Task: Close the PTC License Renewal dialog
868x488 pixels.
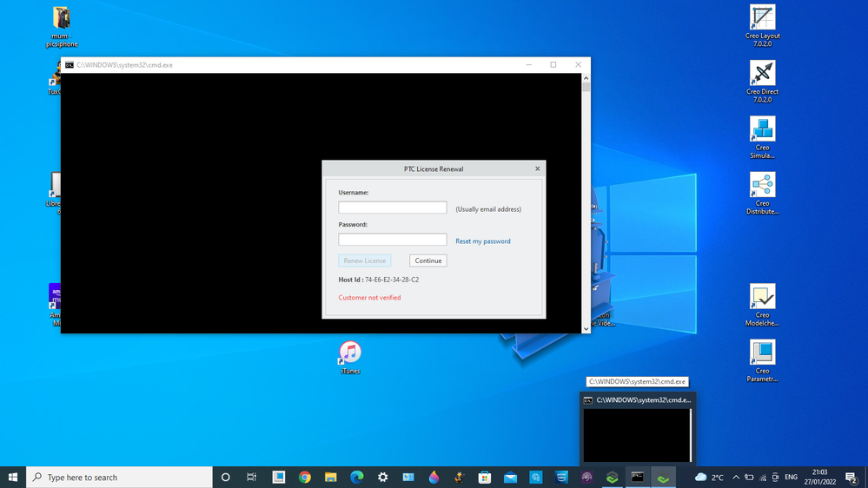Action: 537,168
